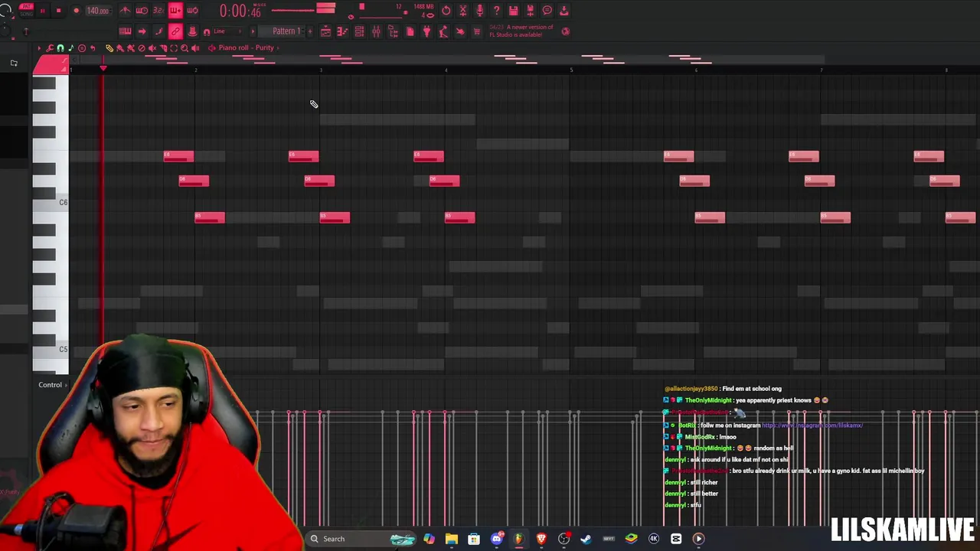980x551 pixels.
Task: Disable the highlighted blend recording button
Action: click(x=175, y=11)
